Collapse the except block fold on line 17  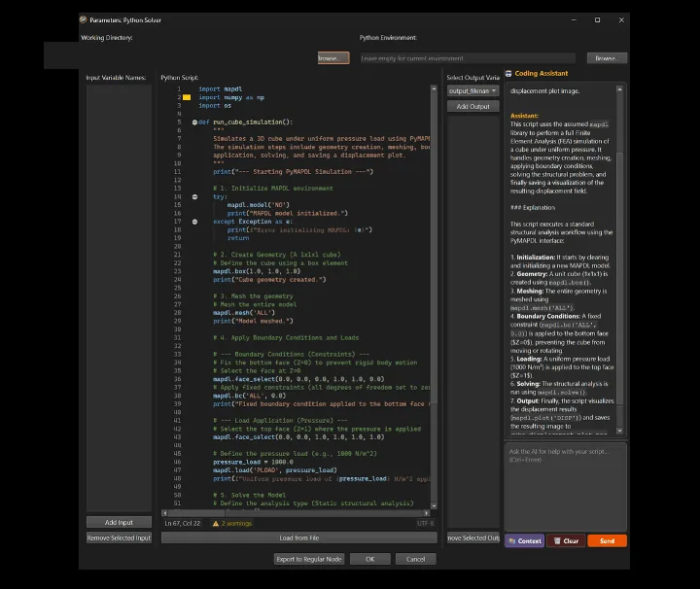pyautogui.click(x=194, y=222)
